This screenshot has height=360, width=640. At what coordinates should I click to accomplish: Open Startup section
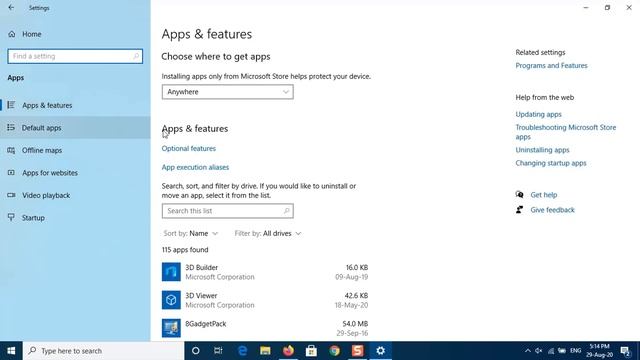pos(75,218)
